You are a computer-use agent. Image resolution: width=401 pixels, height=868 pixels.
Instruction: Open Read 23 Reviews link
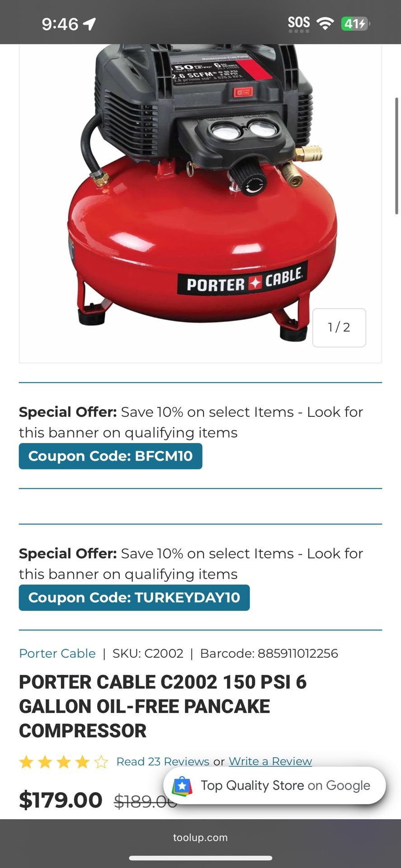click(x=163, y=762)
